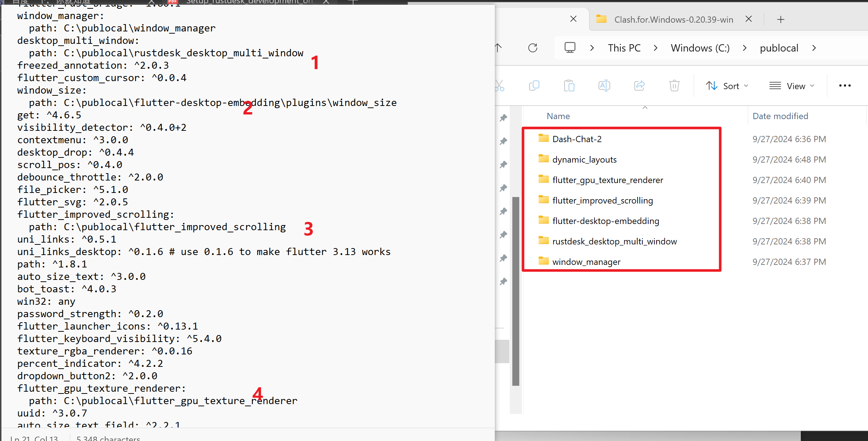Open the Share icon
The width and height of the screenshot is (868, 441).
pos(639,85)
